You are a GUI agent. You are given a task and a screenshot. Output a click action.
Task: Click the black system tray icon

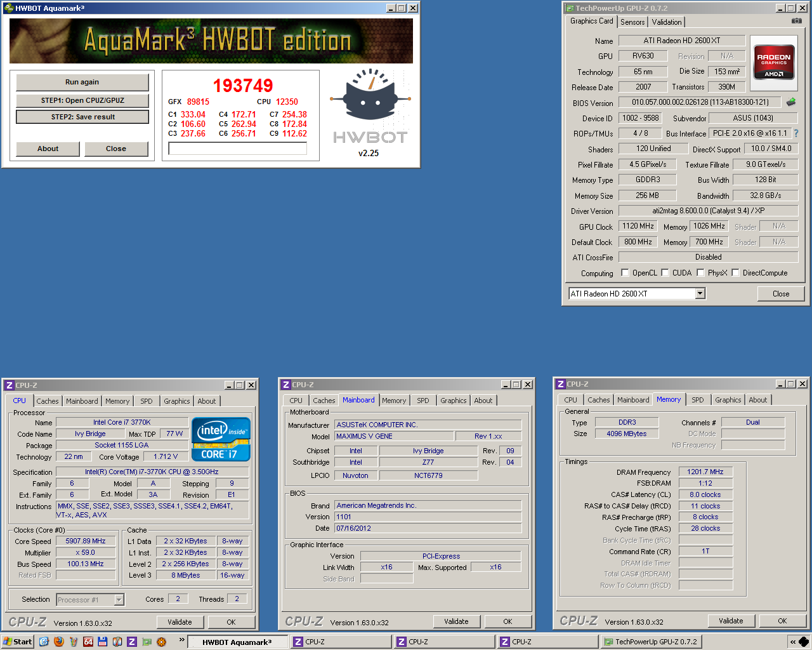pyautogui.click(x=804, y=642)
